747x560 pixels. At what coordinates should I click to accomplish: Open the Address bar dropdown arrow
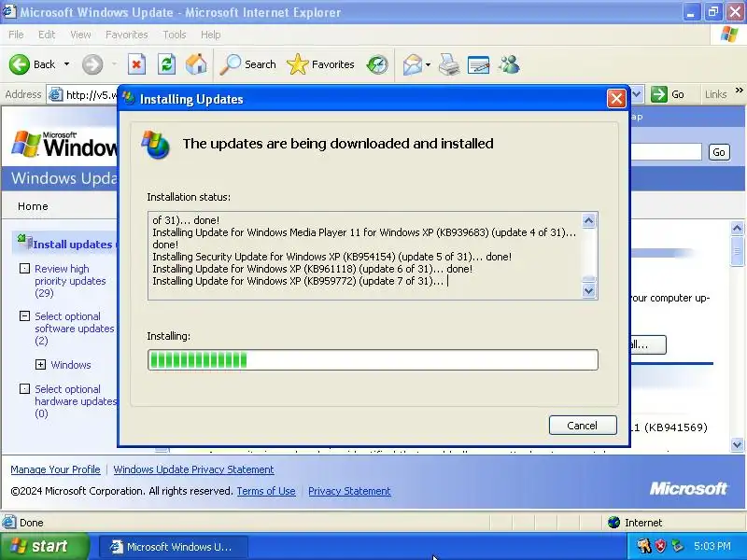pos(637,94)
